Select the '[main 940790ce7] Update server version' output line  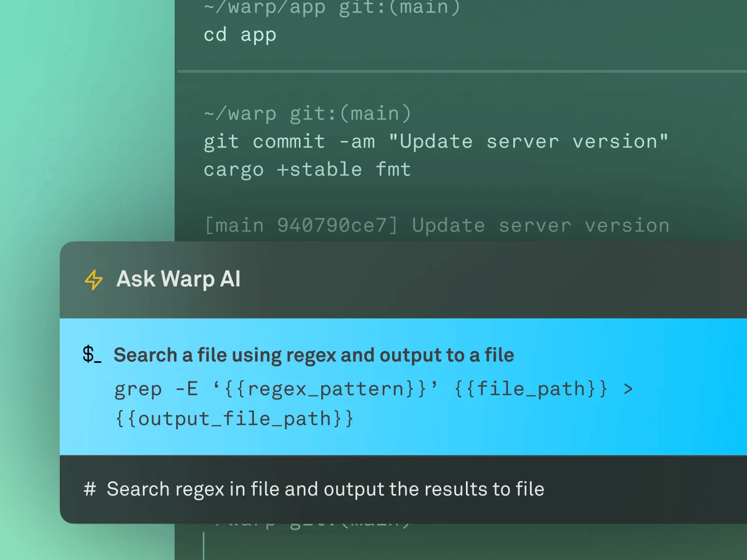point(437,225)
